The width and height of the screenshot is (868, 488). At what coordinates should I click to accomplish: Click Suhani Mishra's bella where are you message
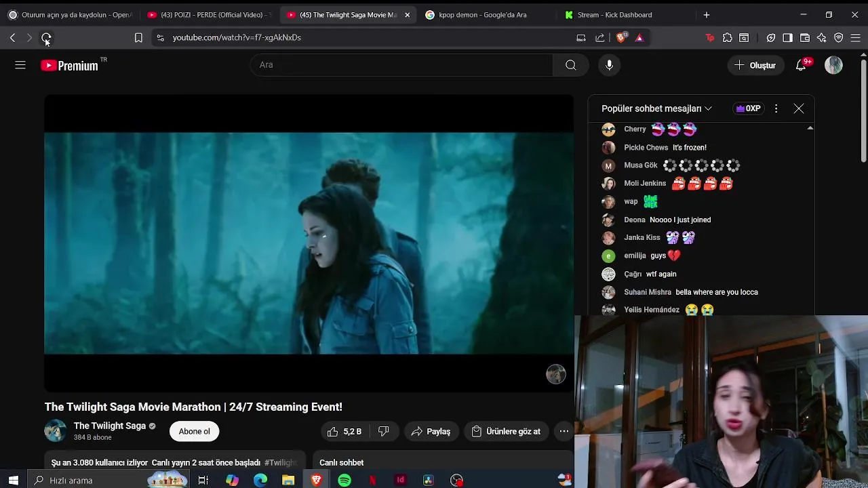(717, 292)
